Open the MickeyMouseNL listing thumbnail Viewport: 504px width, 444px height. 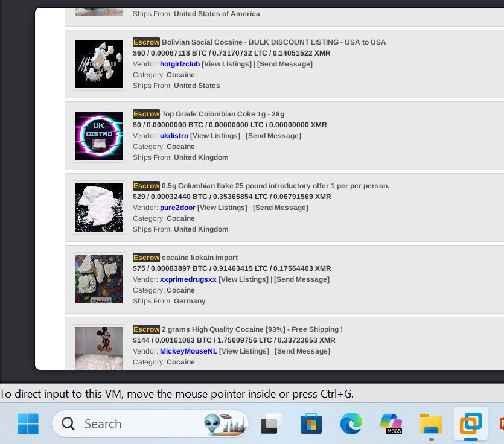click(x=99, y=348)
